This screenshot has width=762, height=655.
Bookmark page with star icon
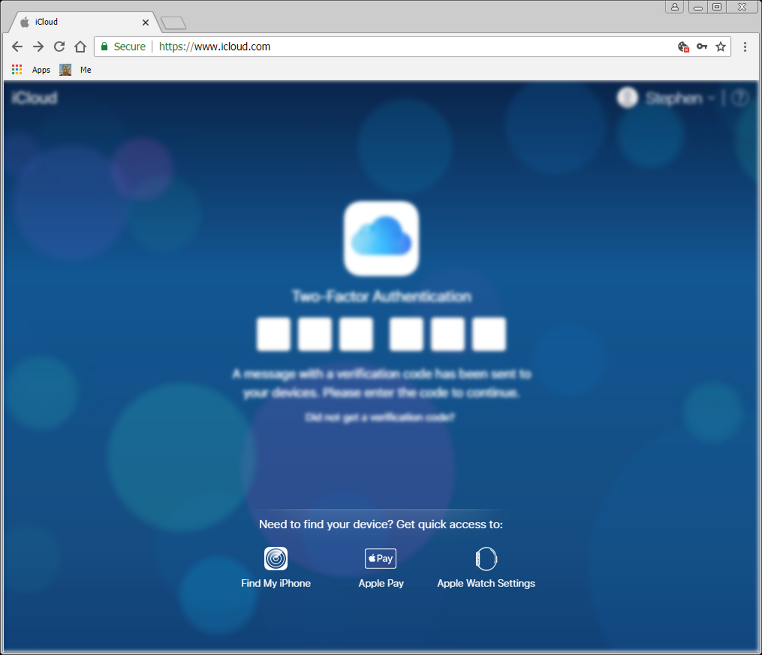pos(721,47)
